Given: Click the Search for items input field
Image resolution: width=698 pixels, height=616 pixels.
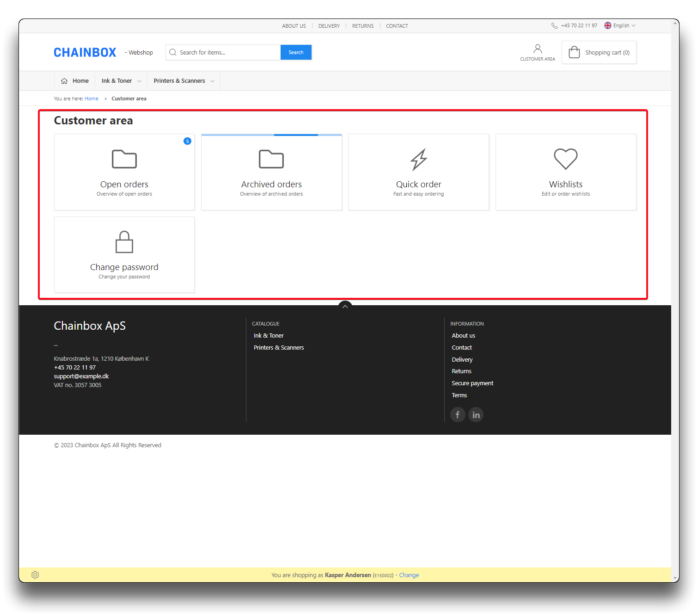Looking at the screenshot, I should click(x=227, y=53).
